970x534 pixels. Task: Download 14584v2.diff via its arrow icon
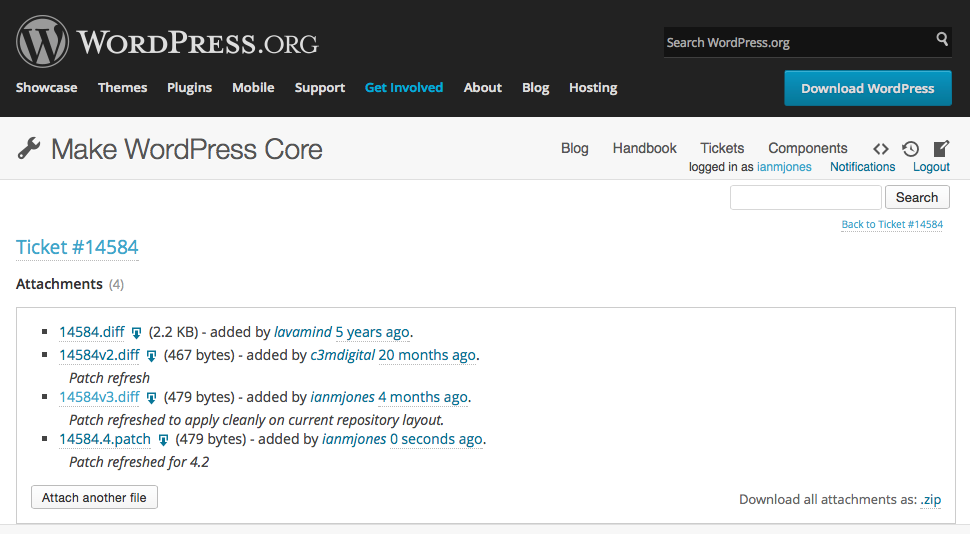pyautogui.click(x=152, y=356)
